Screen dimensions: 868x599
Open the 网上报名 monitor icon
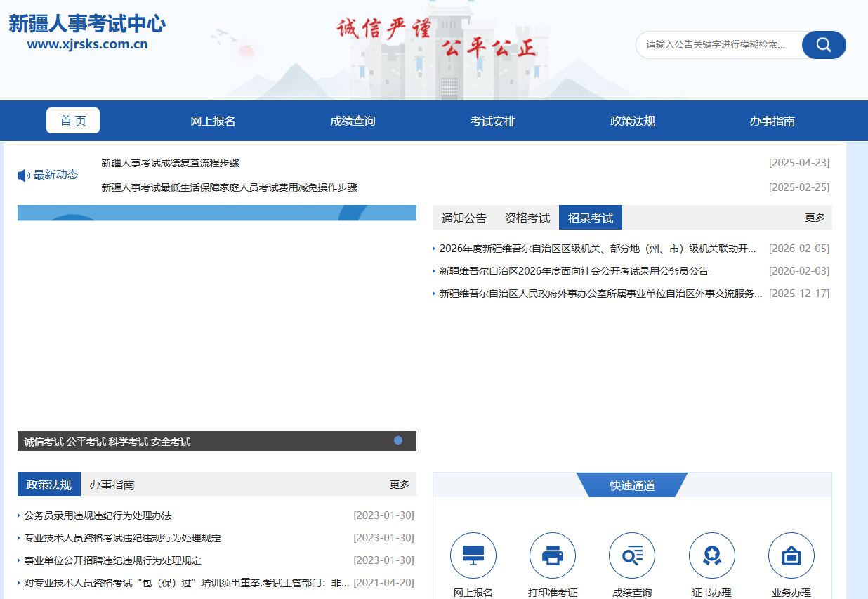(473, 555)
